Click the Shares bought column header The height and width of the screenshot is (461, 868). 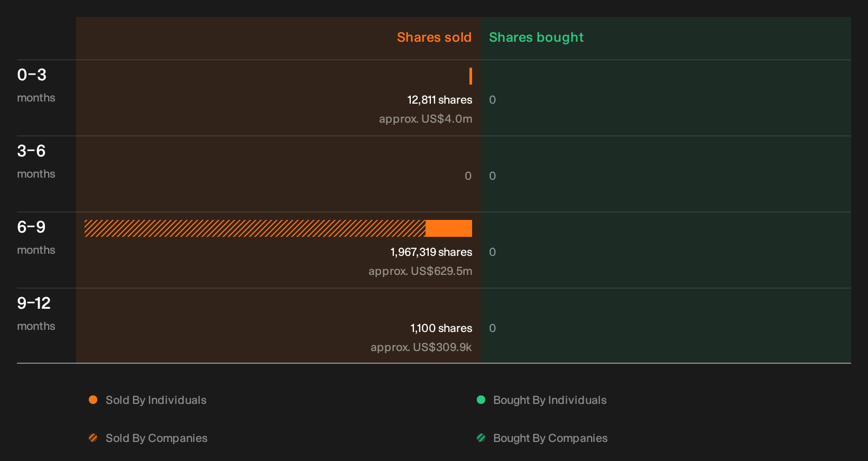pos(536,38)
